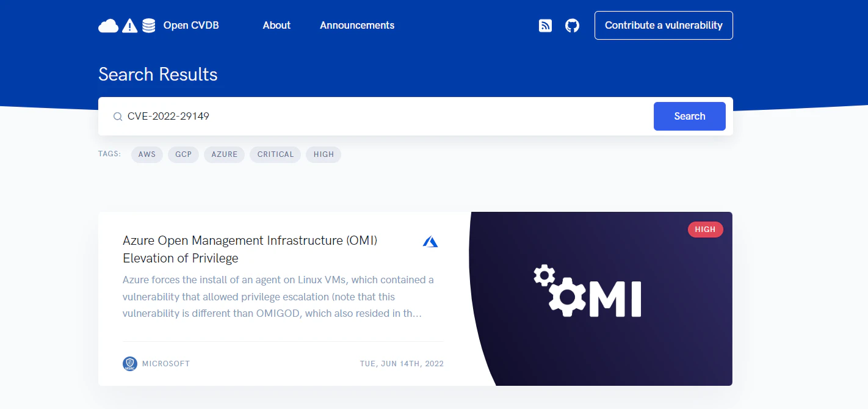Click the OMI thumbnail image

(601, 299)
